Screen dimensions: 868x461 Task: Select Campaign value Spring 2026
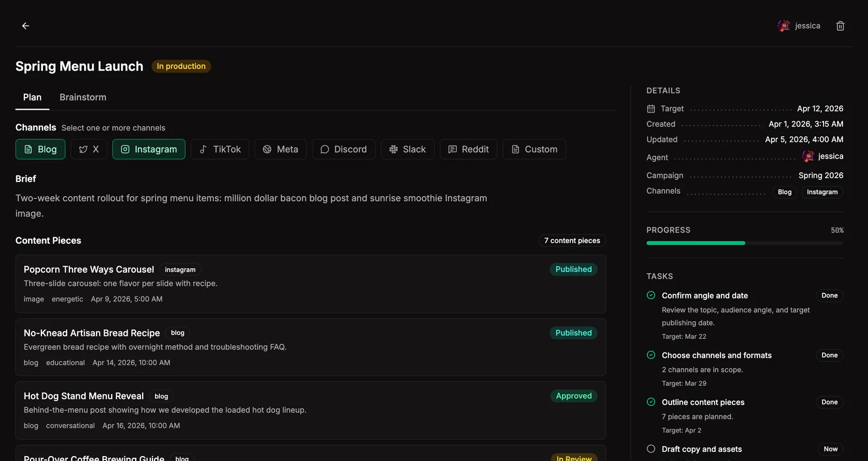[821, 175]
